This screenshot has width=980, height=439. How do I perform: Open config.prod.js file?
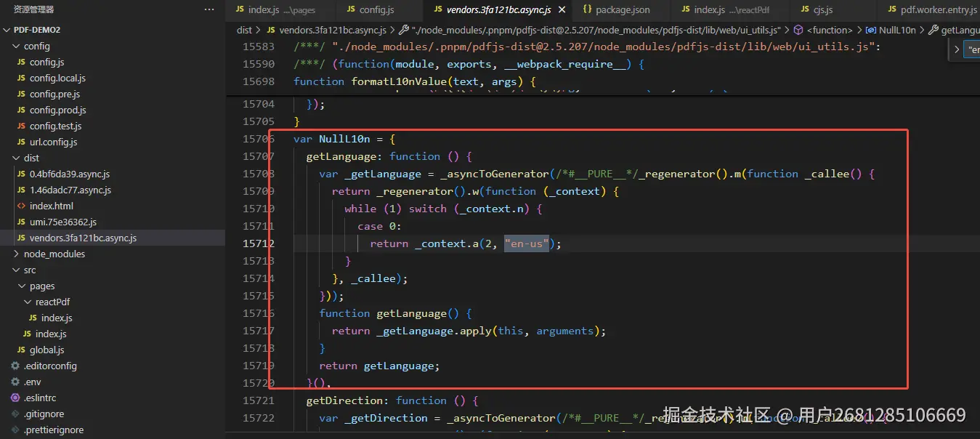point(58,110)
